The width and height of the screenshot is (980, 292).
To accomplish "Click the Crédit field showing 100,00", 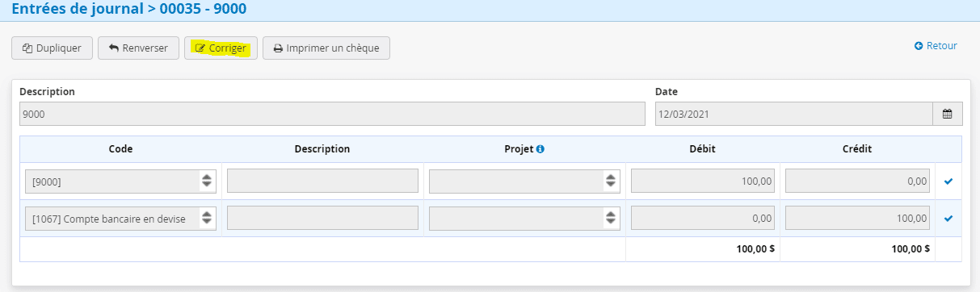I will click(858, 218).
